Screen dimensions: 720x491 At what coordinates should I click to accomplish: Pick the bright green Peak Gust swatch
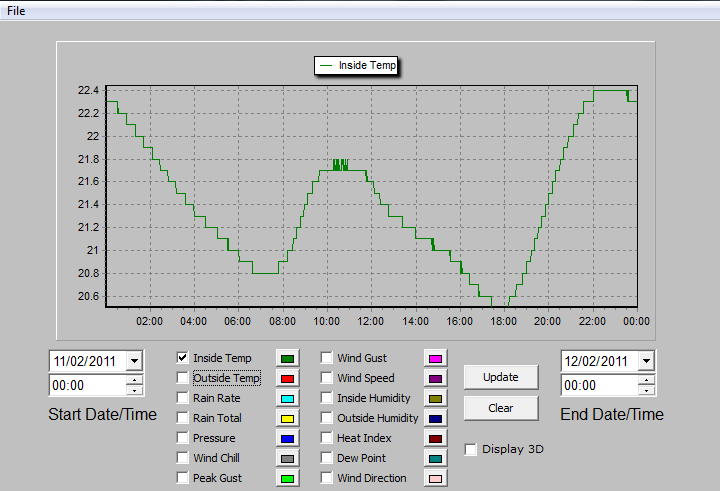pos(287,479)
